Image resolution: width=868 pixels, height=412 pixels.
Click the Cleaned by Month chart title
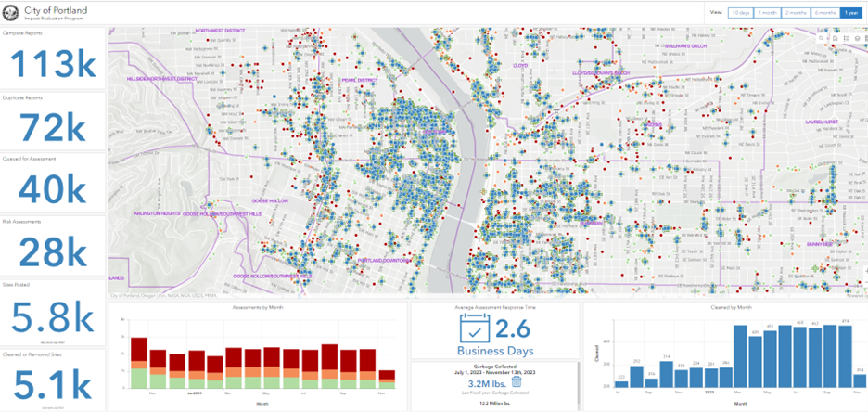click(x=733, y=307)
